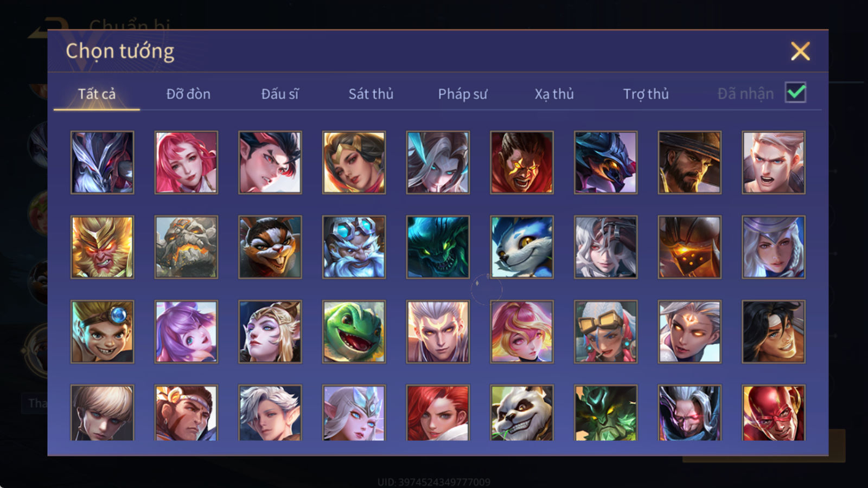Pick the panda hero portrait
This screenshot has width=868, height=488.
tap(521, 413)
